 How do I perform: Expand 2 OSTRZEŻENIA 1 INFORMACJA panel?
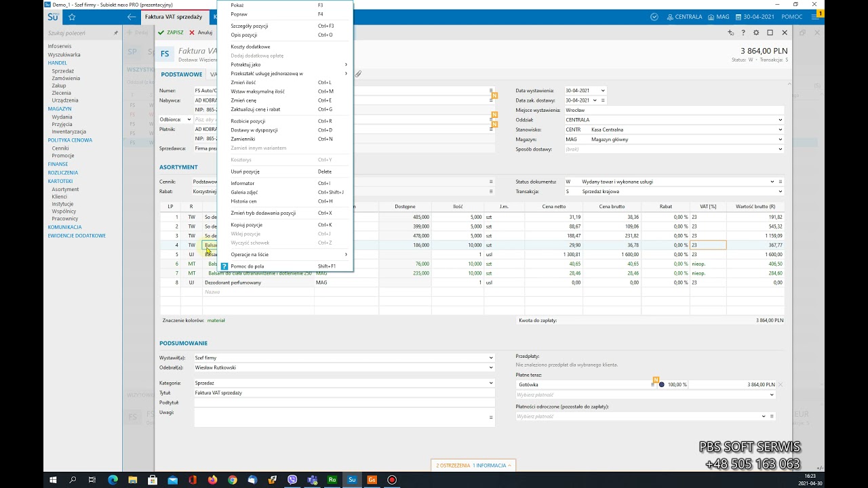[473, 466]
